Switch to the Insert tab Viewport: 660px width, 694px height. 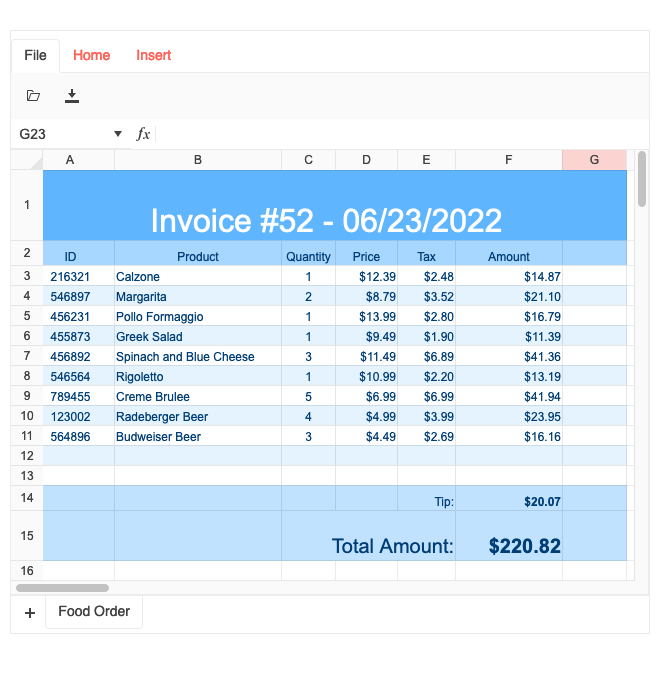pyautogui.click(x=154, y=55)
